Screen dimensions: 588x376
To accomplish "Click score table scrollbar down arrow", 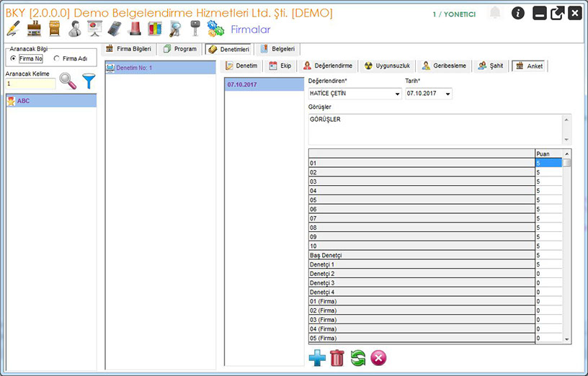I will click(566, 339).
